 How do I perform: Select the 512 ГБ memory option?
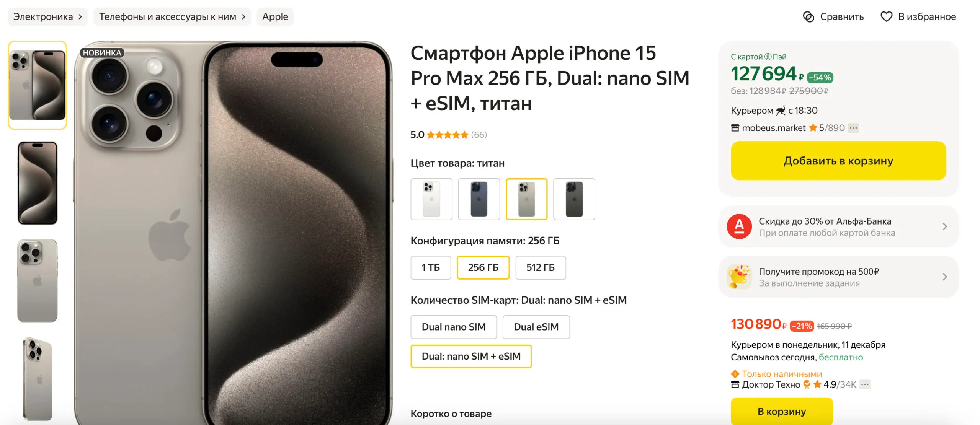point(541,267)
